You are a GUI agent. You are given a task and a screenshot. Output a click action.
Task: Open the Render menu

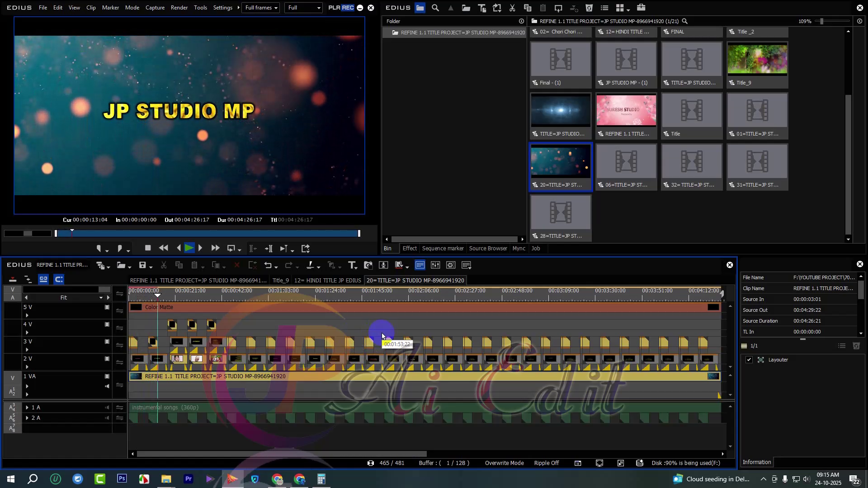179,8
